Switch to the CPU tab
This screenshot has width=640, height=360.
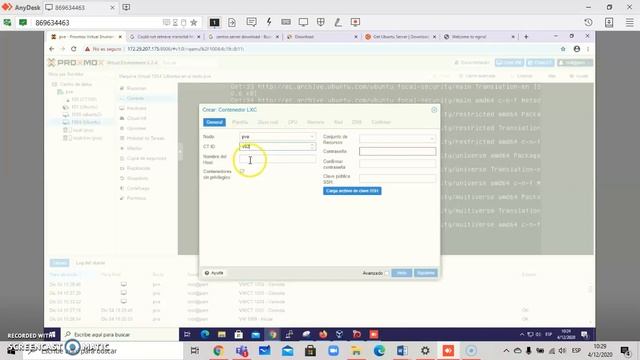(x=293, y=122)
